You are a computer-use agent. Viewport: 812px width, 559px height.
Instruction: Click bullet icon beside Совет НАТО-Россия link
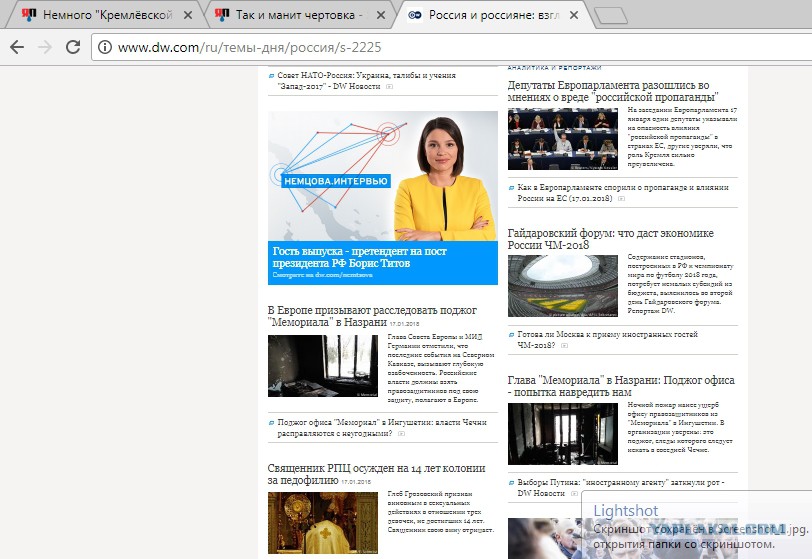(x=271, y=76)
